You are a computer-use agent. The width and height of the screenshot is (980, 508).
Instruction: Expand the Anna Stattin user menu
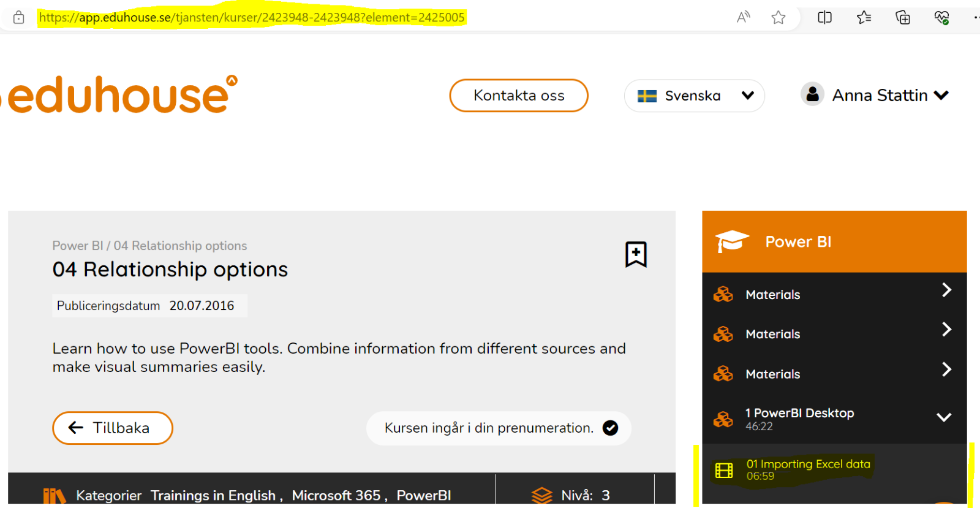[941, 95]
